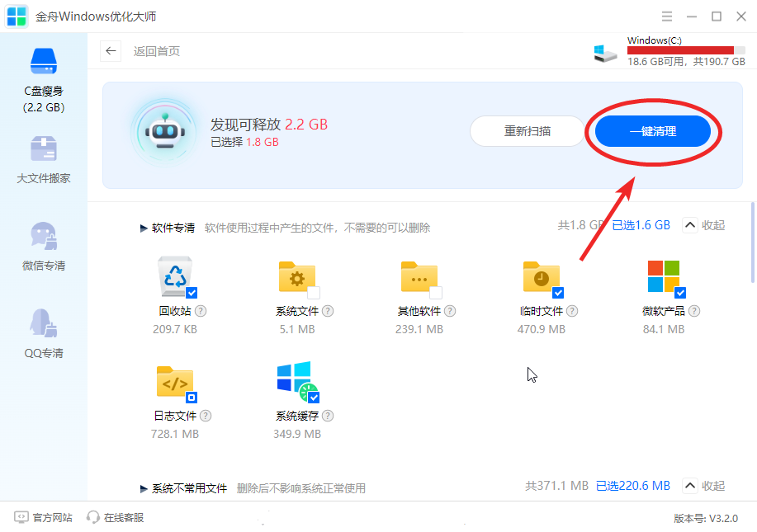The height and width of the screenshot is (532, 757).
Task: Click the Windows(C:) drive icon
Action: (605, 53)
